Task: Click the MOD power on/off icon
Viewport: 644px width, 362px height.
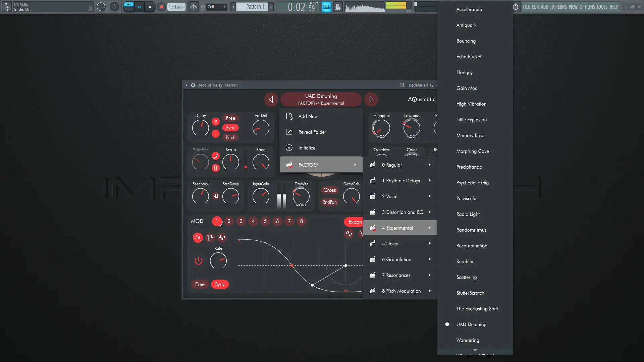Action: coord(199,261)
